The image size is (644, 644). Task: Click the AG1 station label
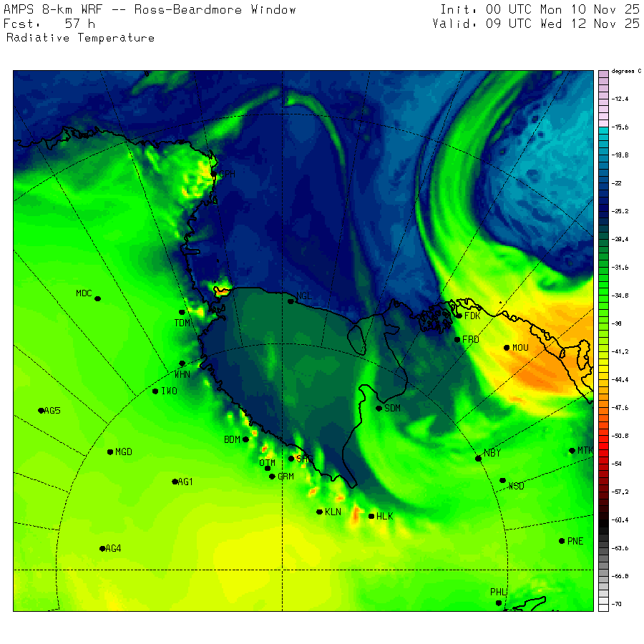point(185,482)
